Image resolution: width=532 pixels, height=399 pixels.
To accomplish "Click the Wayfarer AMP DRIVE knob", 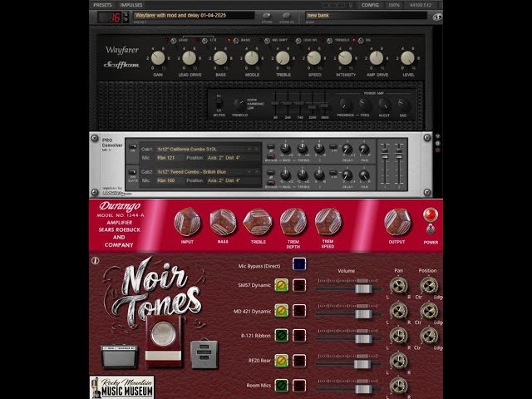I will point(377,58).
